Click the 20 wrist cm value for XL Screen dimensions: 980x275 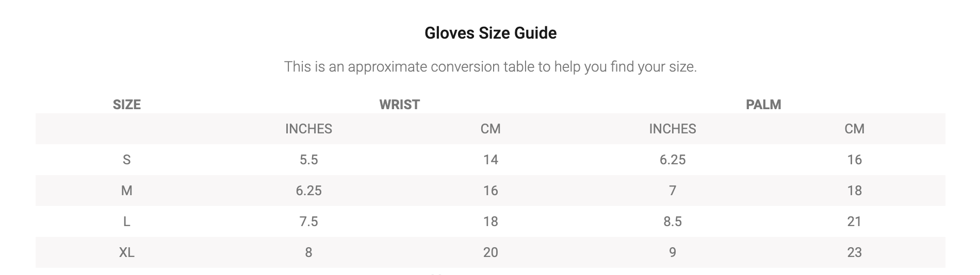pyautogui.click(x=491, y=252)
